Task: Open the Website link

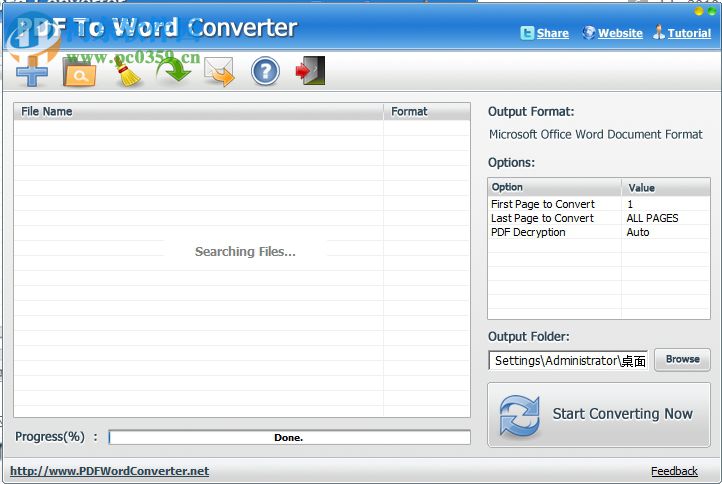Action: coord(620,33)
